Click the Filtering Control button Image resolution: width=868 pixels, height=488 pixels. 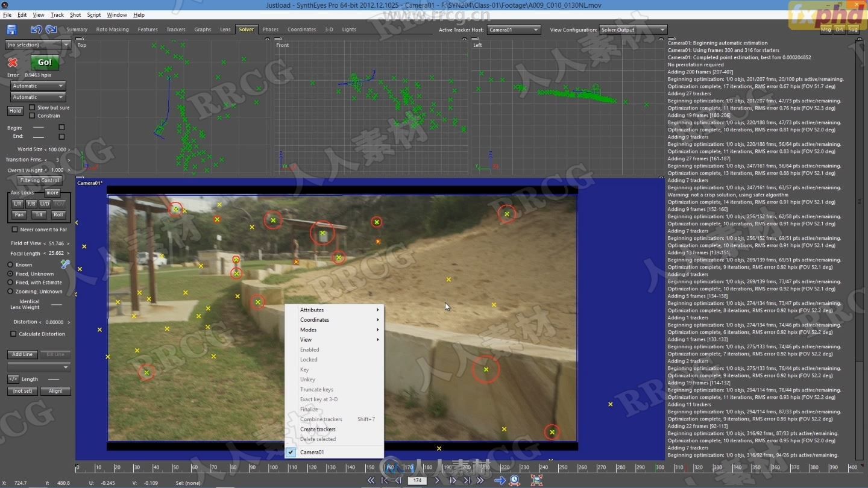[39, 180]
